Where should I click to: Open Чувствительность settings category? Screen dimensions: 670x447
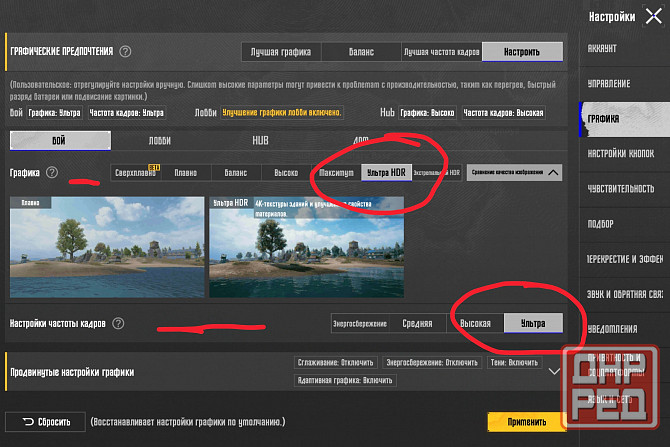click(x=625, y=189)
